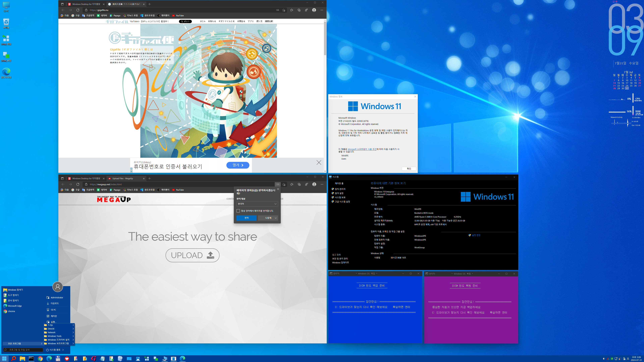The height and width of the screenshot is (362, 644).
Task: Expand Windows 보조프로그램 folder
Action: pyautogui.click(x=59, y=344)
